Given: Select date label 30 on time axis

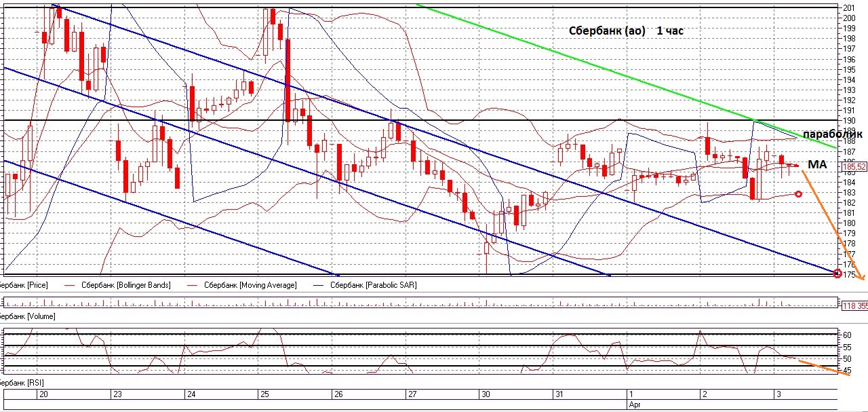Looking at the screenshot, I should pyautogui.click(x=486, y=394).
